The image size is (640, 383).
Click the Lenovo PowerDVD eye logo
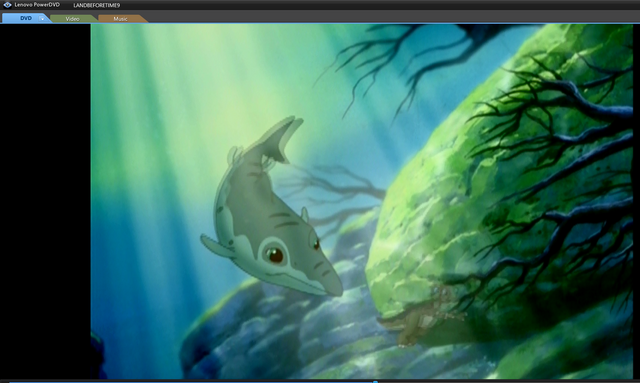(7, 5)
